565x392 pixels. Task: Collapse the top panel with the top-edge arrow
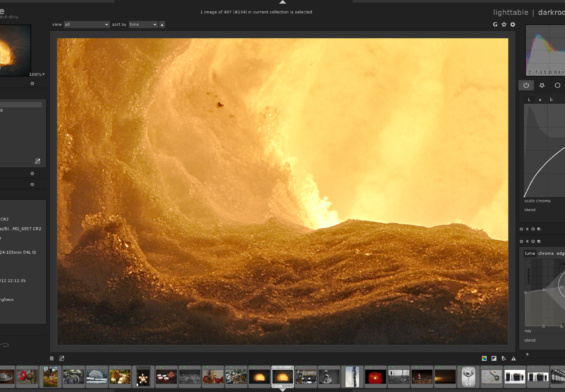283,2
